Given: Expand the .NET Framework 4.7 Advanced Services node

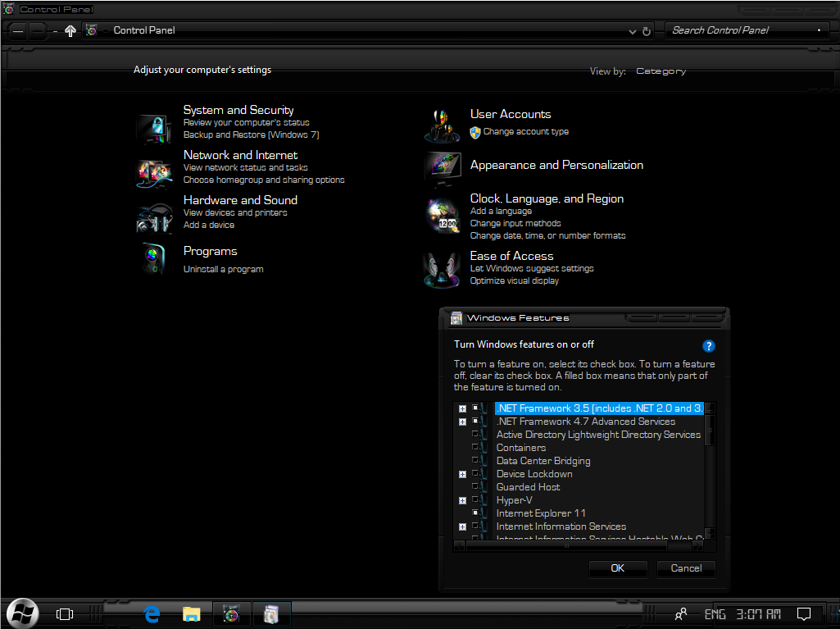Looking at the screenshot, I should tap(462, 422).
